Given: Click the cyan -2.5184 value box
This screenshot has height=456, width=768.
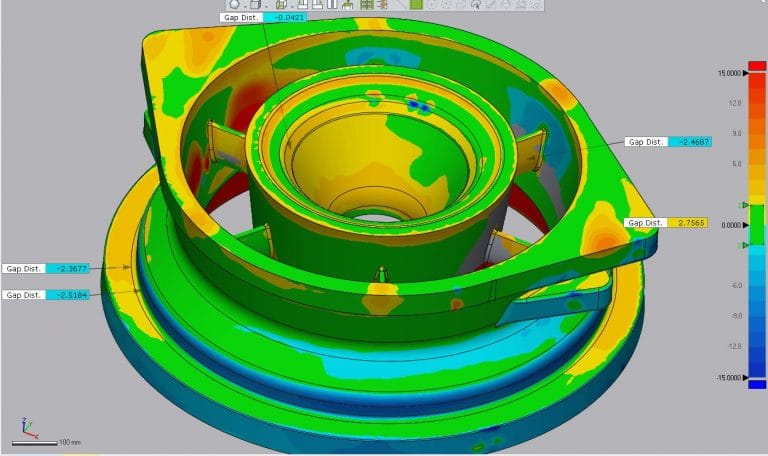Looking at the screenshot, I should [x=68, y=295].
